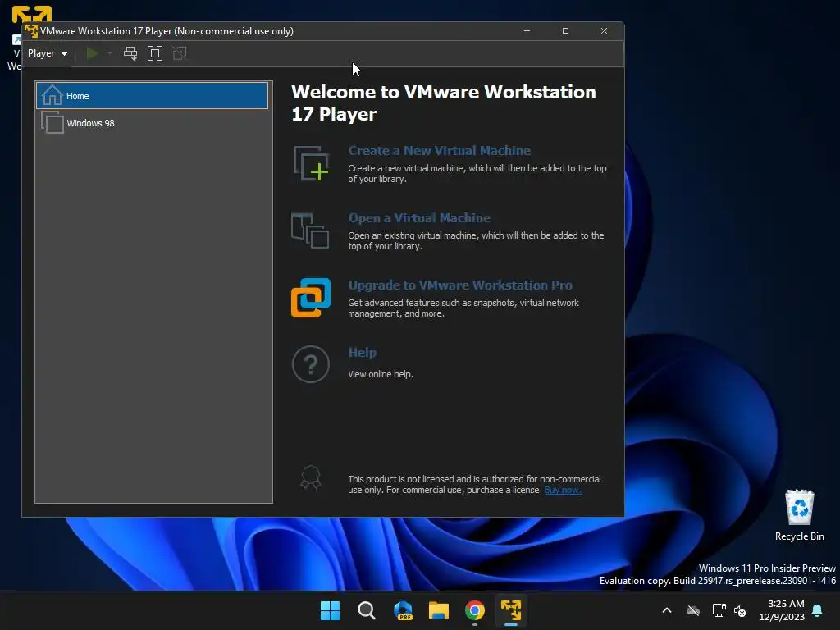Screen dimensions: 840x630
Task: Click VMware Player taskbar icon
Action: point(511,610)
